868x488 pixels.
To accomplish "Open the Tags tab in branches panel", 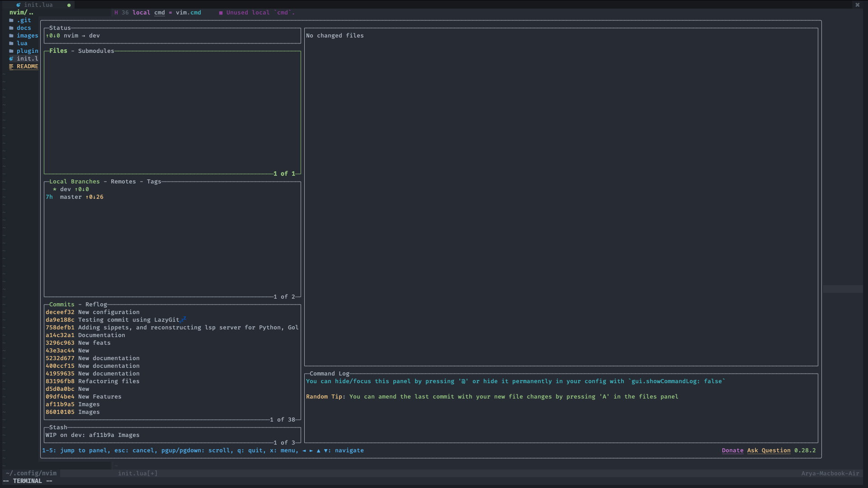I will pos(154,182).
